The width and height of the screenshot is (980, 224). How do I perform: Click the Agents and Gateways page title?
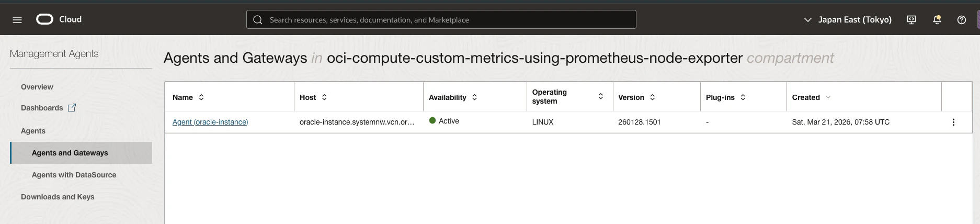235,58
